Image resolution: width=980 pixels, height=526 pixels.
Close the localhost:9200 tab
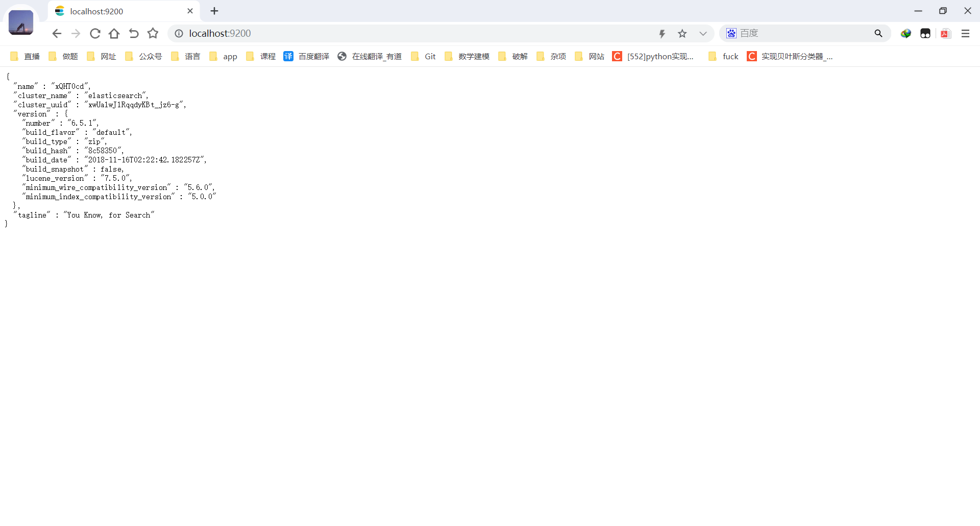[190, 11]
